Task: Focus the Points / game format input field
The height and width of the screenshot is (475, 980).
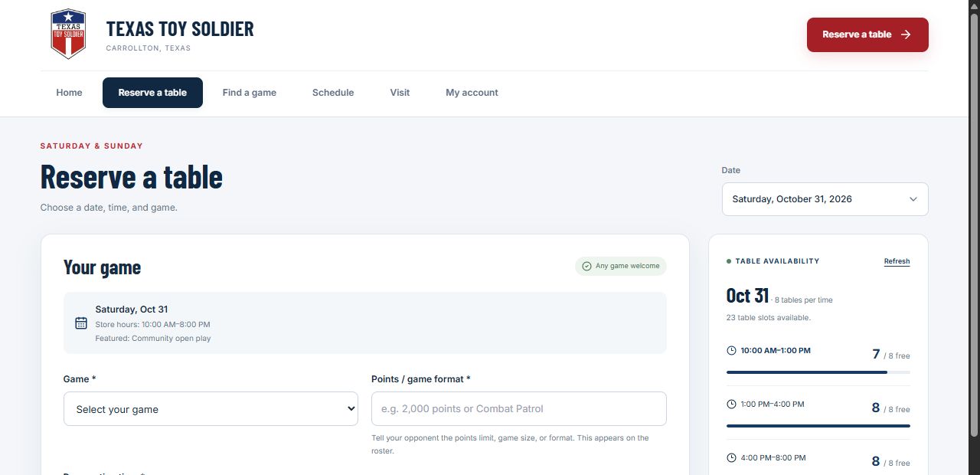Action: (x=518, y=409)
